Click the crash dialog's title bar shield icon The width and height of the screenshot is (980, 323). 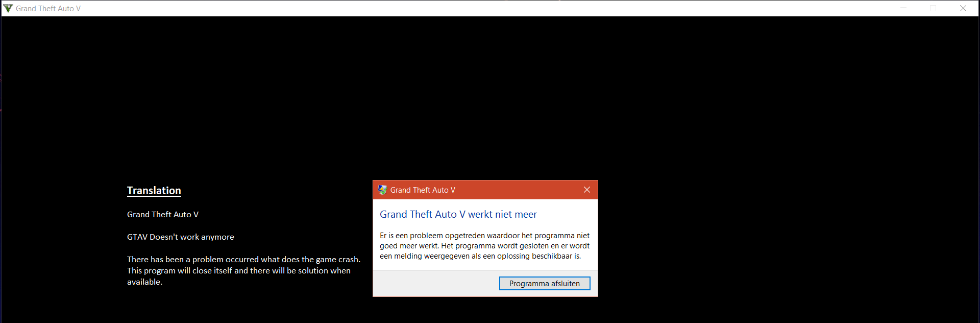coord(382,190)
